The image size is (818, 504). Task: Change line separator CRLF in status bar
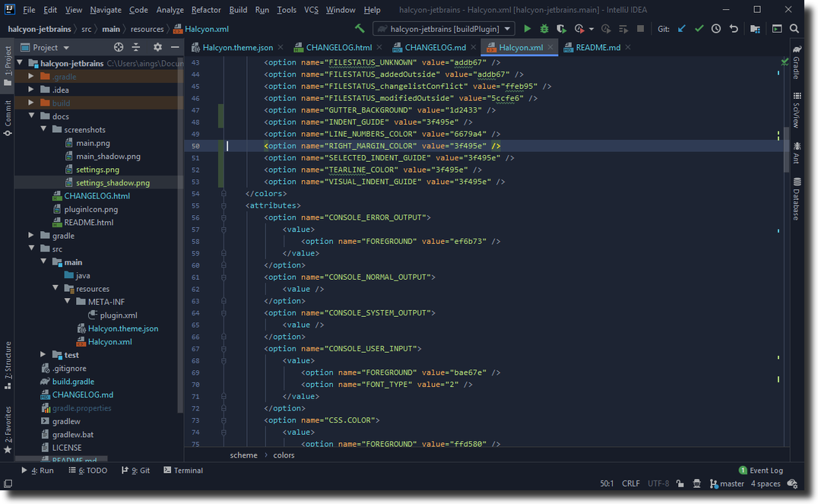point(631,483)
